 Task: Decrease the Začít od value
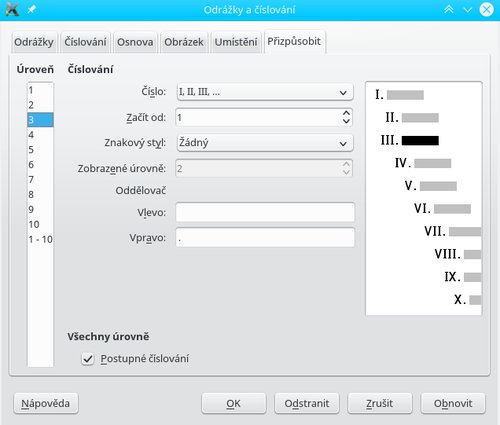[x=346, y=121]
